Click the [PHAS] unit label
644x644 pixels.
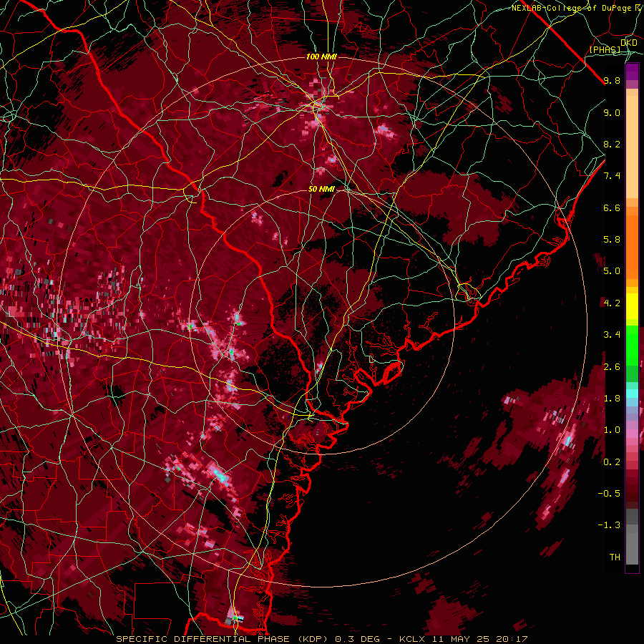[605, 50]
